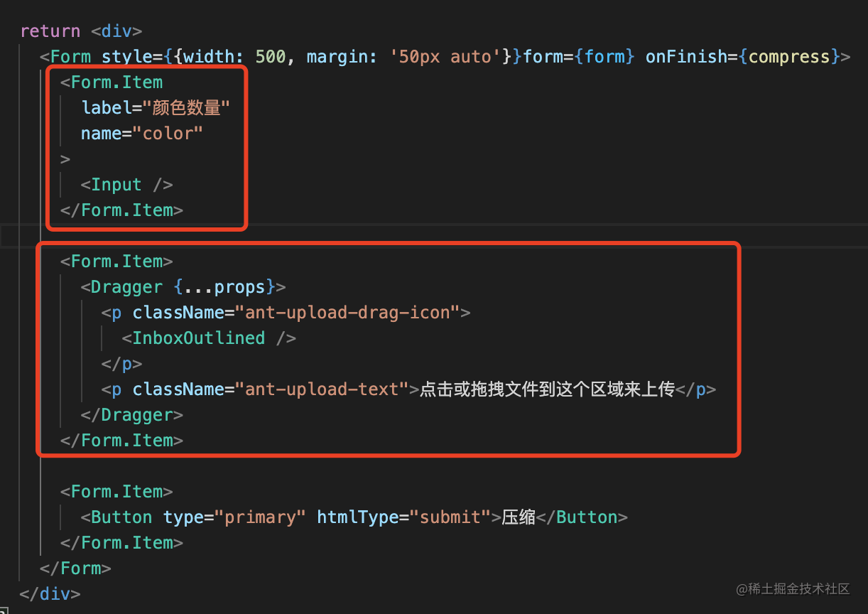Click the label="颜色数量" attribute value

(187, 108)
